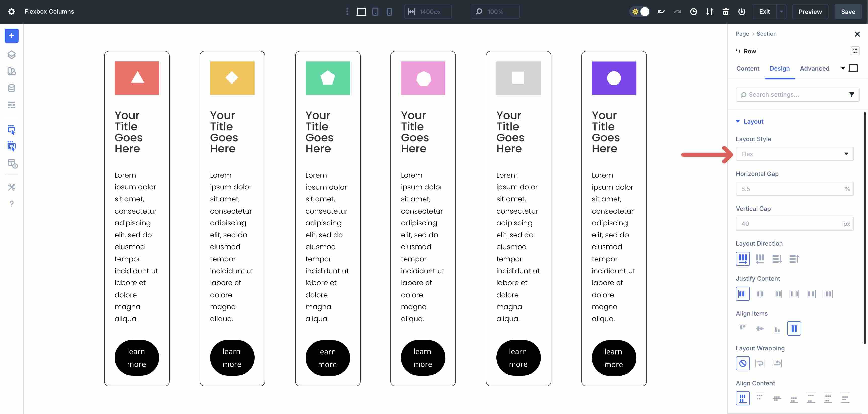Switch to the Advanced tab

pyautogui.click(x=814, y=68)
